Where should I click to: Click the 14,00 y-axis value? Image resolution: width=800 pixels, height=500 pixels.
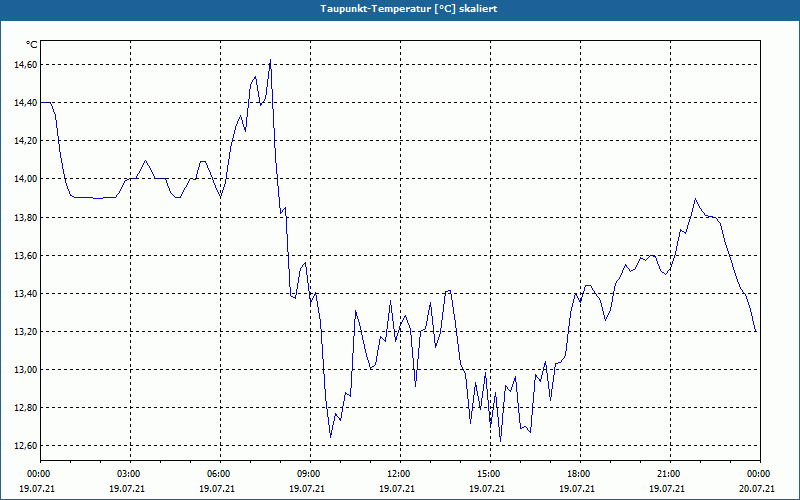25,179
